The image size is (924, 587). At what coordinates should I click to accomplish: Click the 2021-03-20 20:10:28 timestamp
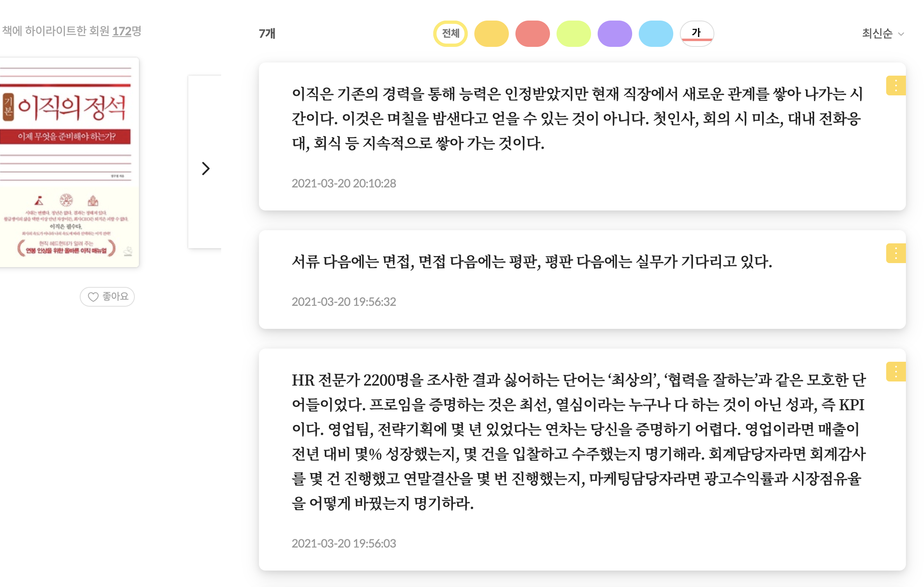pyautogui.click(x=344, y=183)
